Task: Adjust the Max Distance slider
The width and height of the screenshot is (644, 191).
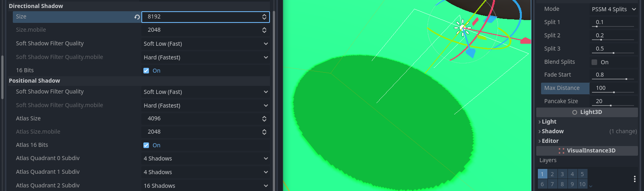Action: tap(613, 92)
